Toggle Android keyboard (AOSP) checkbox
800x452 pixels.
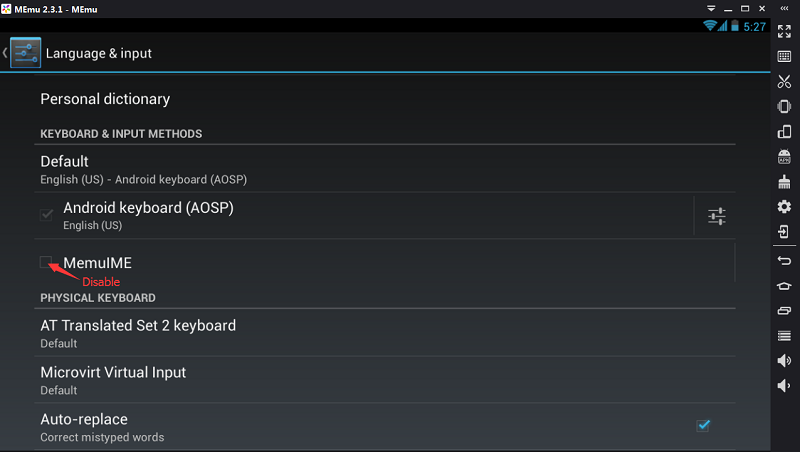tap(46, 215)
